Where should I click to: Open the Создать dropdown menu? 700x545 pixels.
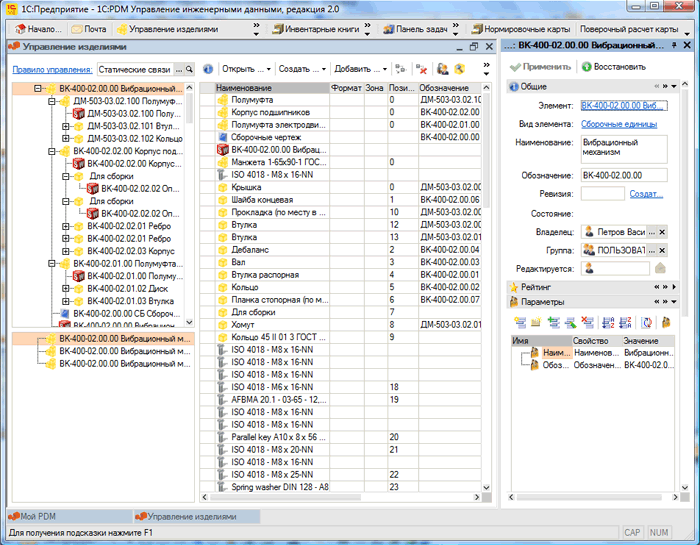pyautogui.click(x=302, y=69)
